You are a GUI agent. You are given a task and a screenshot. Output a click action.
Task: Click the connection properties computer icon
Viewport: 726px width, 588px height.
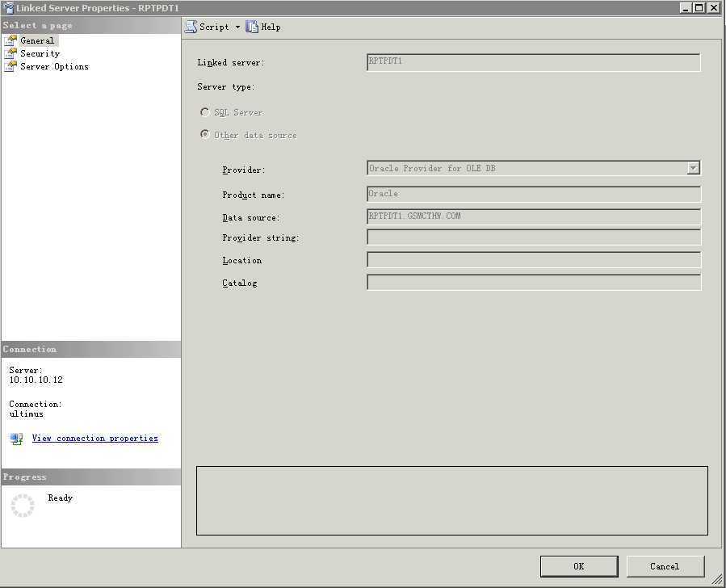tap(16, 439)
